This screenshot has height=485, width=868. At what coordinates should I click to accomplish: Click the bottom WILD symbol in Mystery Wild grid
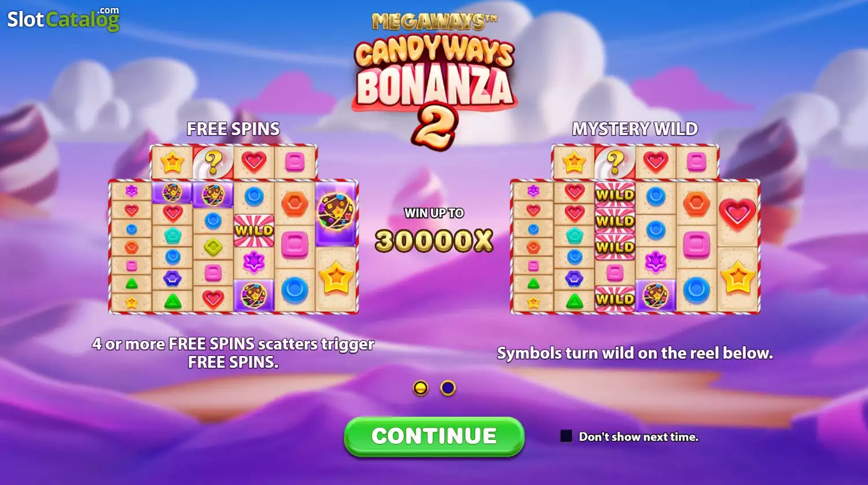(x=615, y=299)
